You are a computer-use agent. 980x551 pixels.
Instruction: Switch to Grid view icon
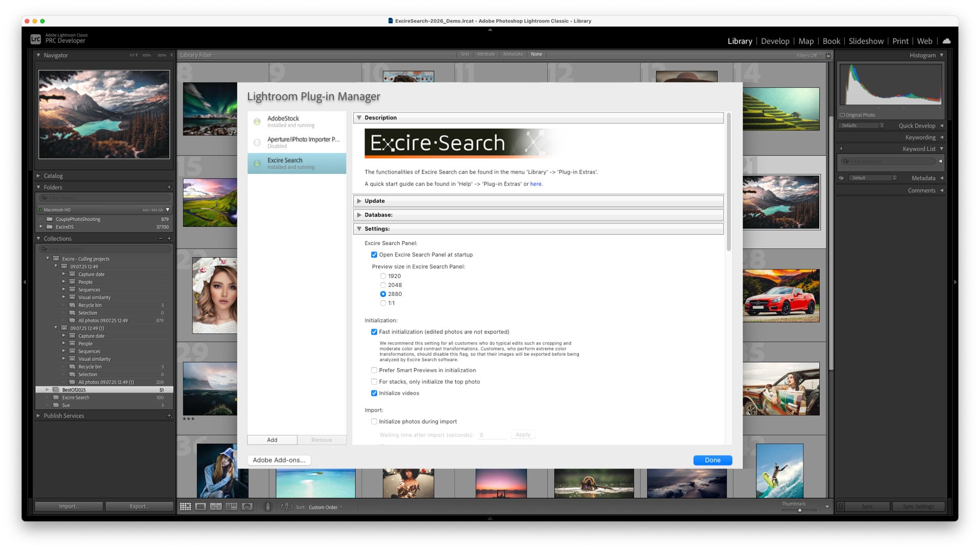point(185,507)
